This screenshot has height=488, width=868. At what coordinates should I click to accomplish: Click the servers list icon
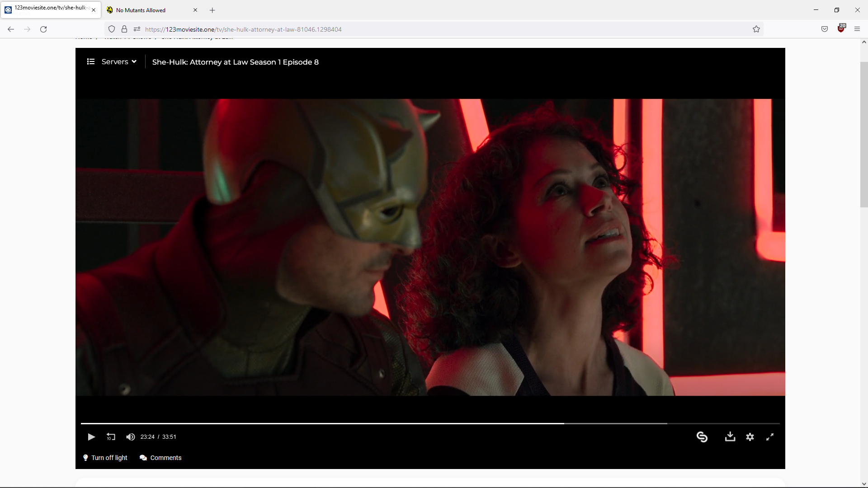91,61
